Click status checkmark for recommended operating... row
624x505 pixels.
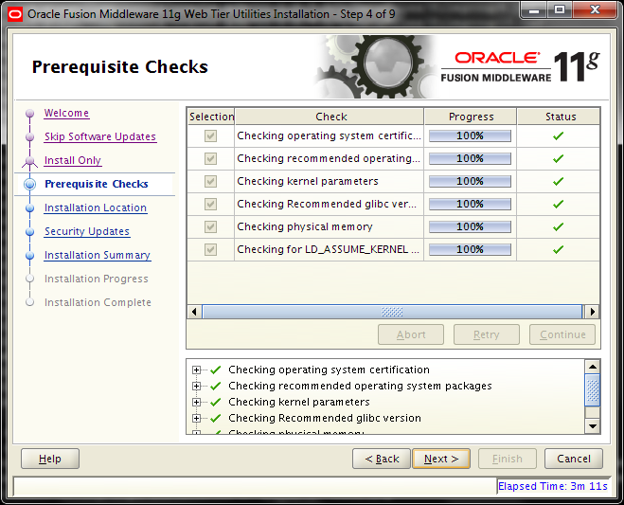558,159
